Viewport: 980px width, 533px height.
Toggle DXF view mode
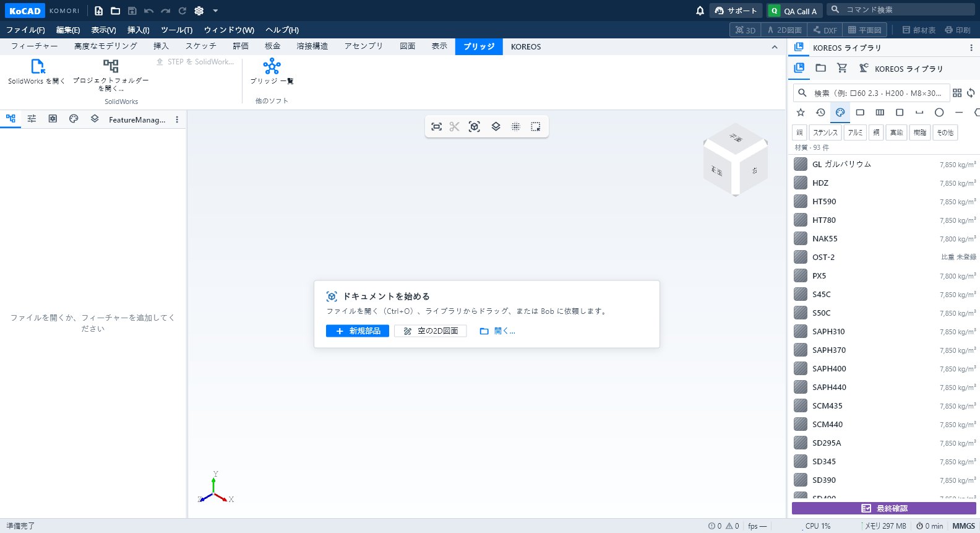coord(825,30)
